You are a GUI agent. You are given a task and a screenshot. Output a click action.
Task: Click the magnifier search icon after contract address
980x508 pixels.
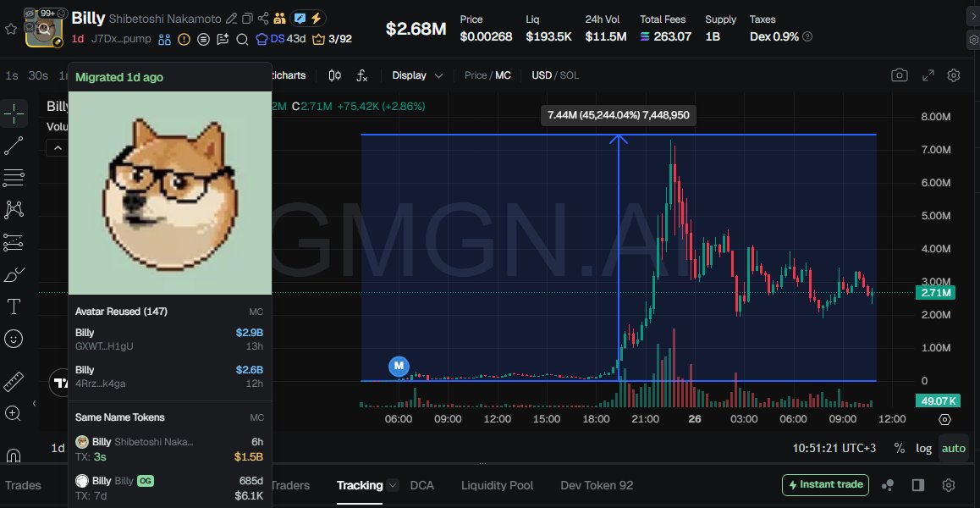click(x=243, y=40)
